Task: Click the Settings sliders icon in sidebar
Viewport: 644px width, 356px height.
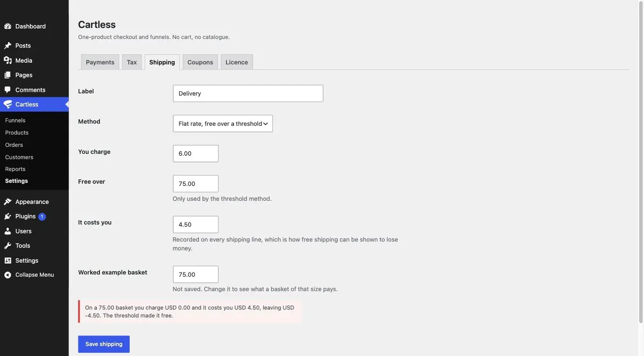Action: pyautogui.click(x=8, y=261)
